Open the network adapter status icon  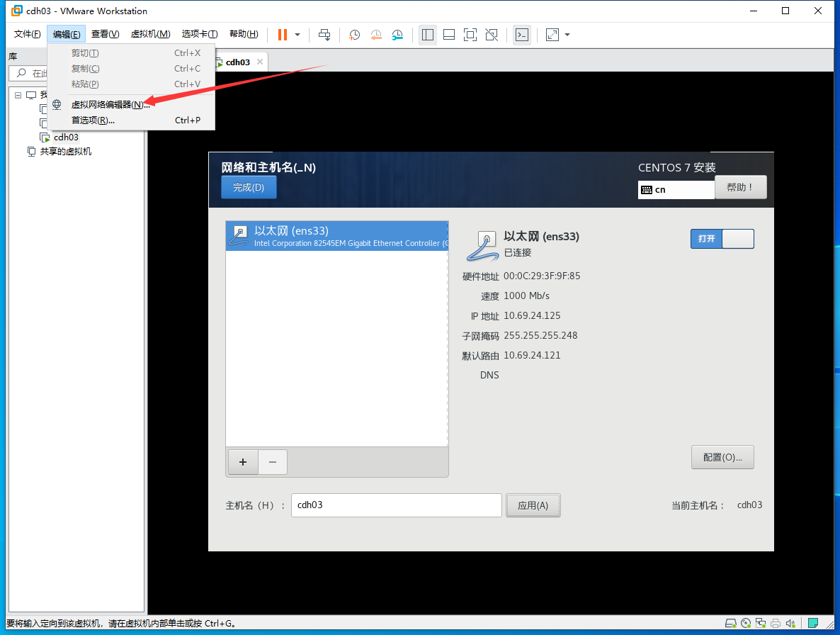click(x=761, y=624)
